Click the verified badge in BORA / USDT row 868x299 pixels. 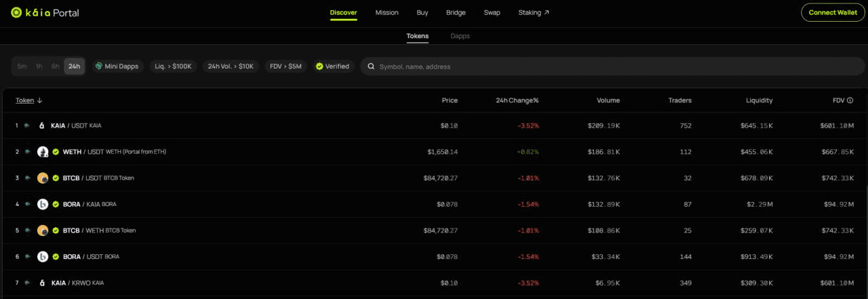click(x=56, y=257)
